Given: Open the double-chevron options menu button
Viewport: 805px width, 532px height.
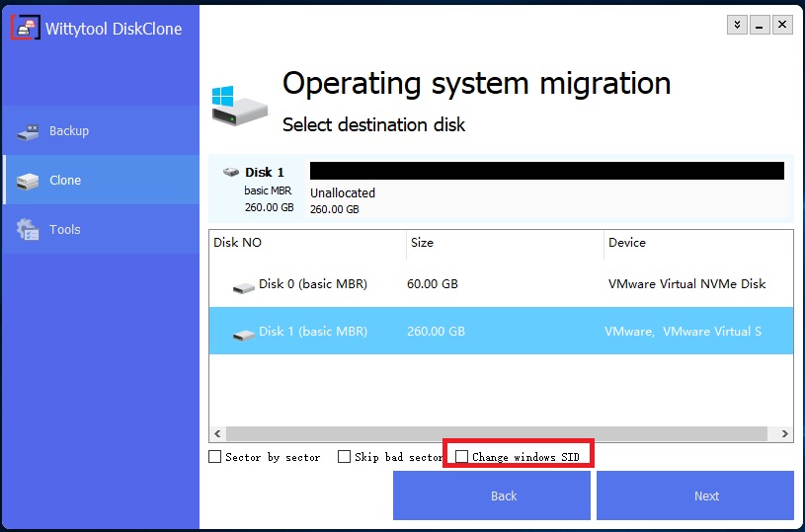Looking at the screenshot, I should 737,25.
